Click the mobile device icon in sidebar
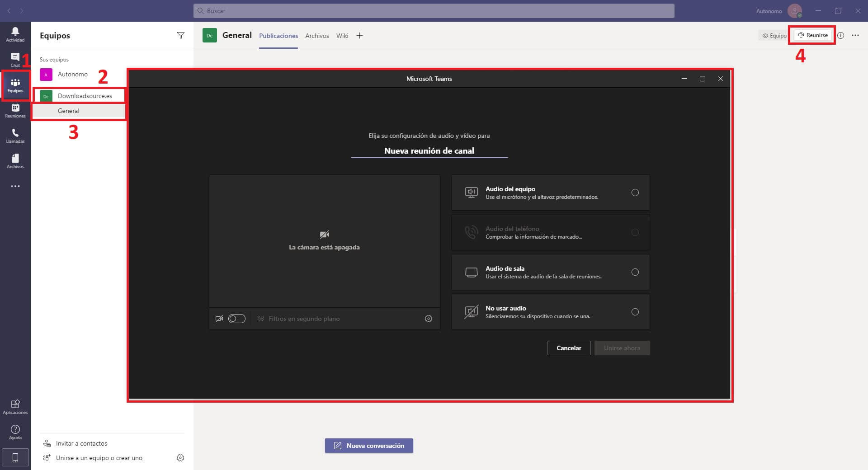 coord(15,458)
